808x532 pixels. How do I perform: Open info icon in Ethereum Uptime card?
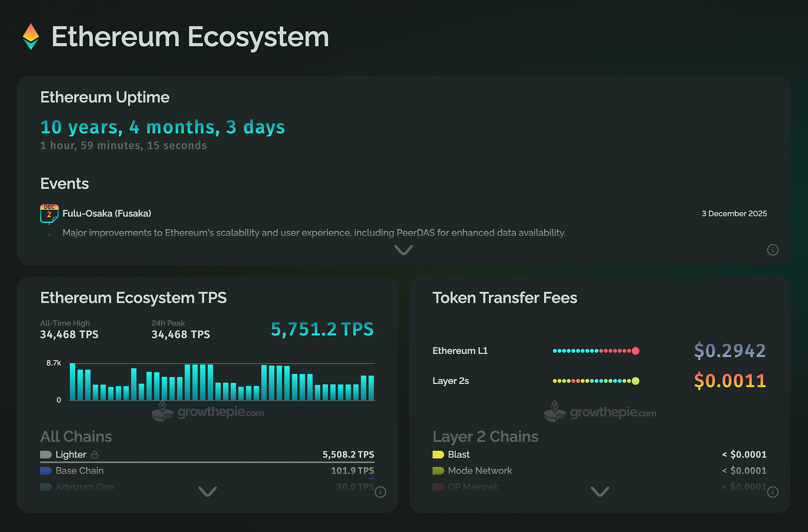(773, 250)
